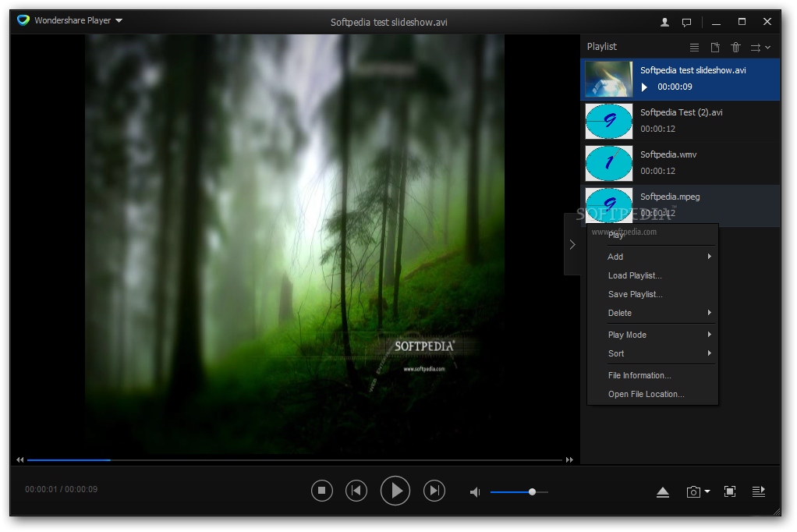Open the user account icon

tap(664, 22)
